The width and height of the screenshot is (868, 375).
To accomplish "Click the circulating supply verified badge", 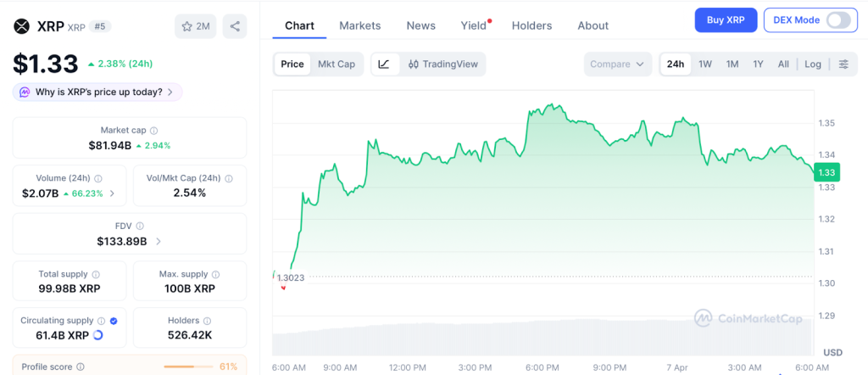I will pos(114,321).
